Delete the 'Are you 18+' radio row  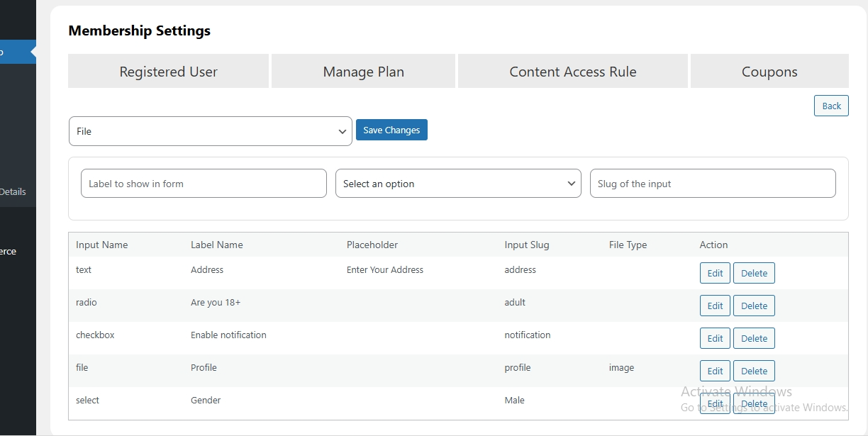click(754, 306)
